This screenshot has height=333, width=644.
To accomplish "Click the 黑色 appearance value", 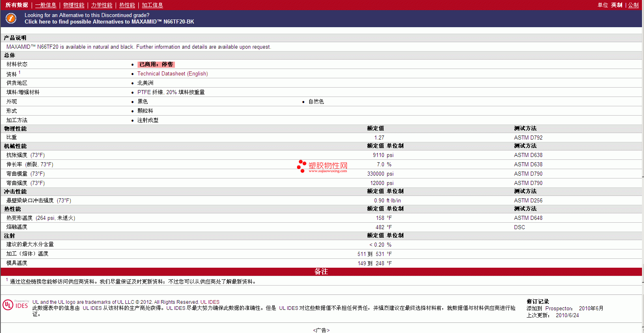I will tap(142, 102).
